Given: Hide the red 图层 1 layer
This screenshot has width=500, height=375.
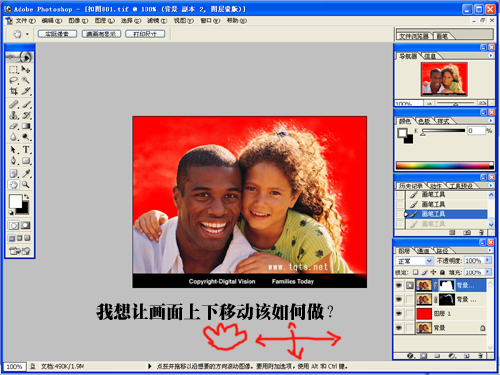Looking at the screenshot, I should pyautogui.click(x=399, y=314).
